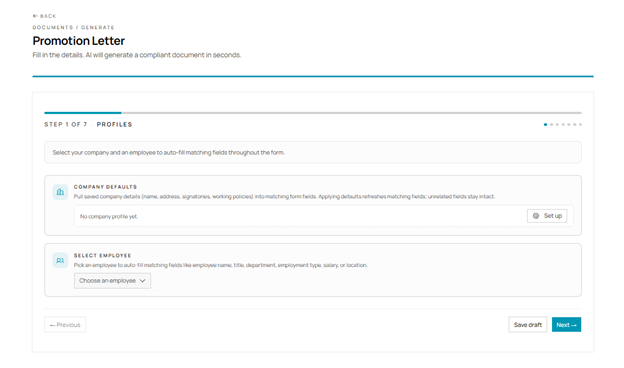This screenshot has height=368, width=624.
Task: Click the 'STEP 1 OF 7' label
Action: point(66,125)
